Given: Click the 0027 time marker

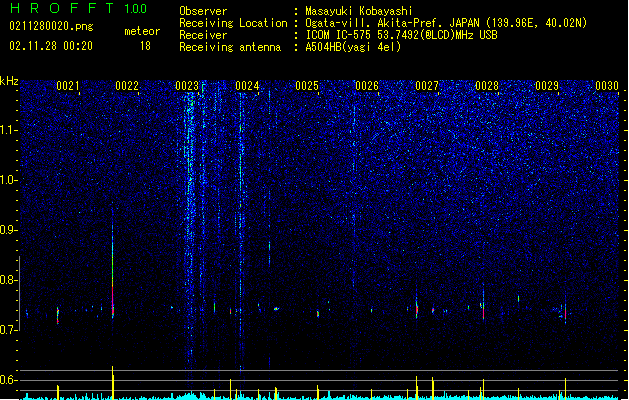Looking at the screenshot, I should [x=427, y=86].
